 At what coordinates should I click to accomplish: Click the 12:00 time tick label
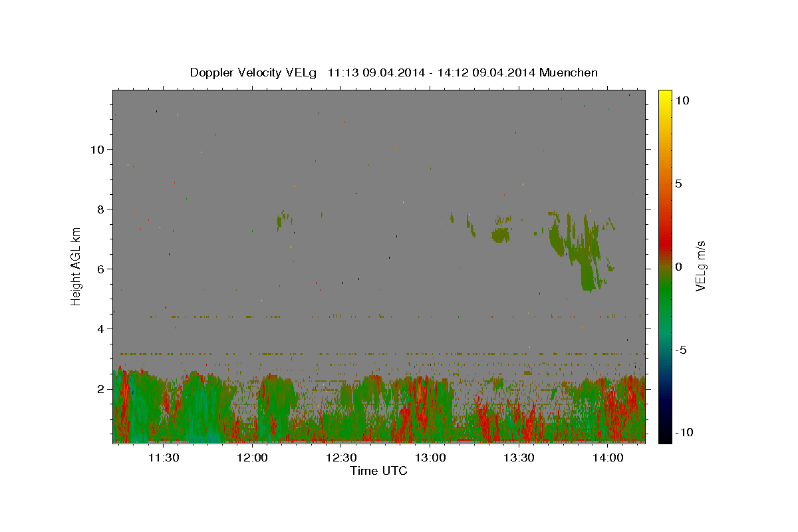point(253,458)
